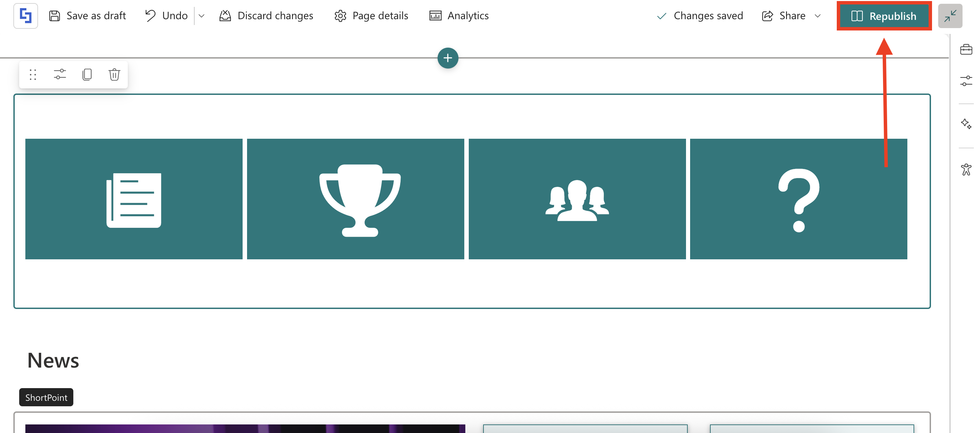The width and height of the screenshot is (980, 433).
Task: Add a new section with plus button
Action: pyautogui.click(x=448, y=58)
